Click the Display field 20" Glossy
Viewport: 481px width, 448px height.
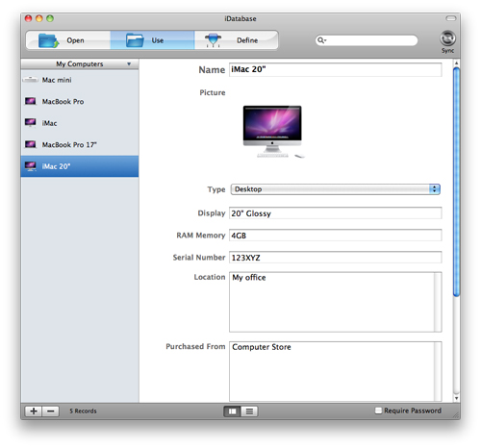(x=336, y=213)
